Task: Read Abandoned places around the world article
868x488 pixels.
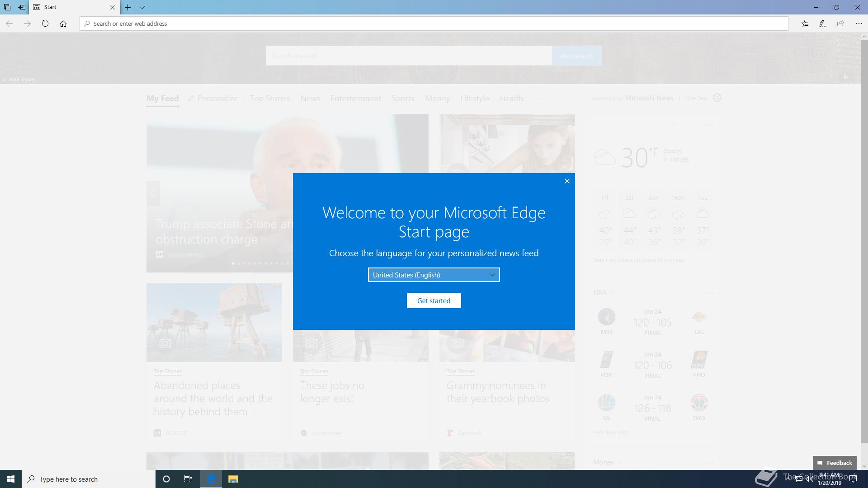Action: click(x=213, y=399)
